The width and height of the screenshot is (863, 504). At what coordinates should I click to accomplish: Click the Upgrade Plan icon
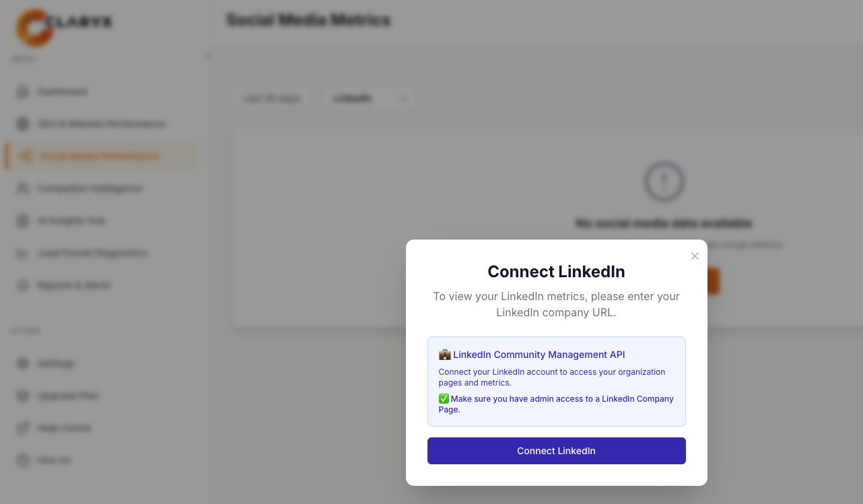pyautogui.click(x=24, y=396)
